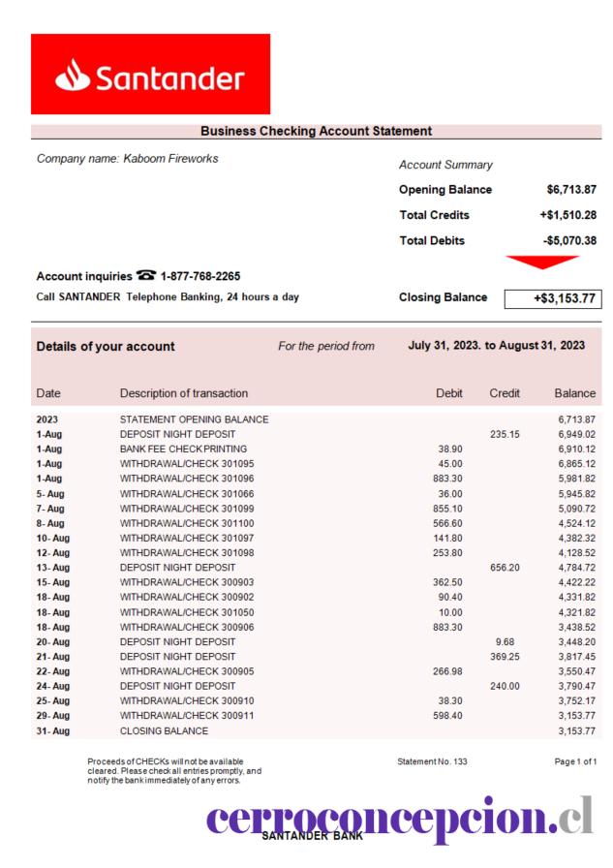This screenshot has height=868, width=613.
Task: Select the debit amount 38.90
Action: pos(449,449)
